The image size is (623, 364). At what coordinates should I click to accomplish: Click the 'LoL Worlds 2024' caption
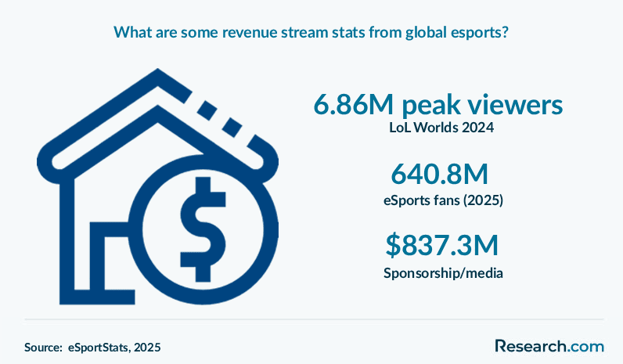pos(441,128)
